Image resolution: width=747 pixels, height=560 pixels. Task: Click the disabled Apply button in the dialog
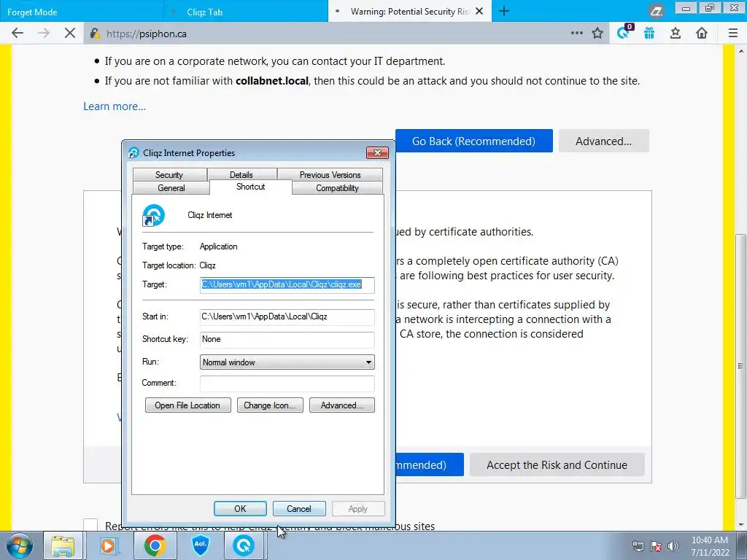tap(357, 508)
